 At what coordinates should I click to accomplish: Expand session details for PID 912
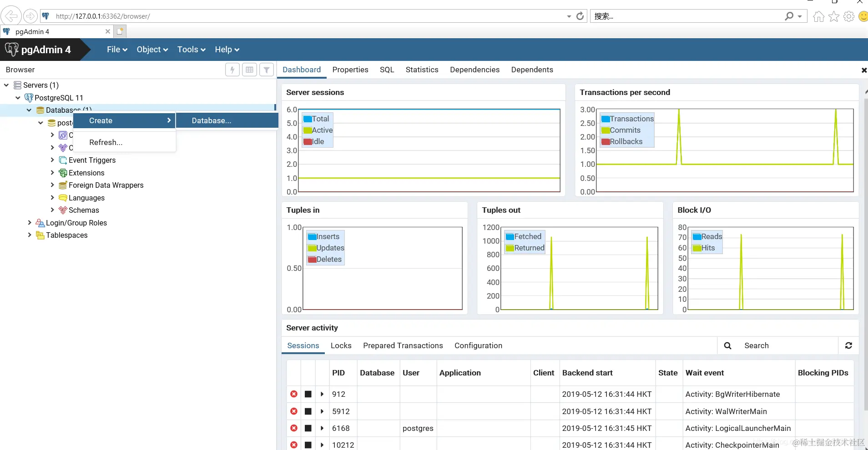(322, 394)
